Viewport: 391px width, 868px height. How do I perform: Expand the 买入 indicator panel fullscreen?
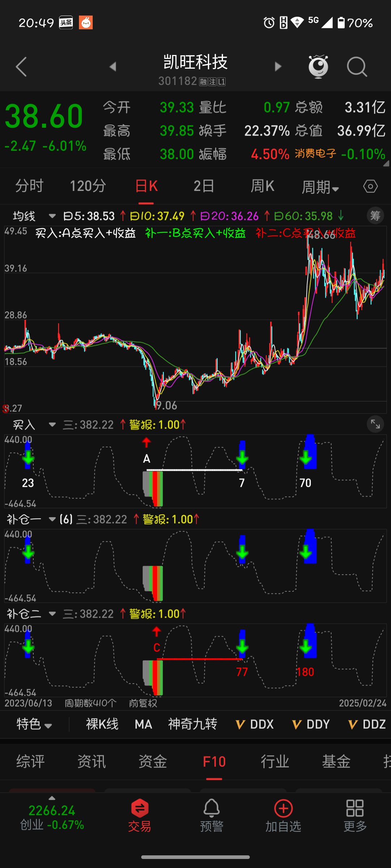pyautogui.click(x=375, y=424)
